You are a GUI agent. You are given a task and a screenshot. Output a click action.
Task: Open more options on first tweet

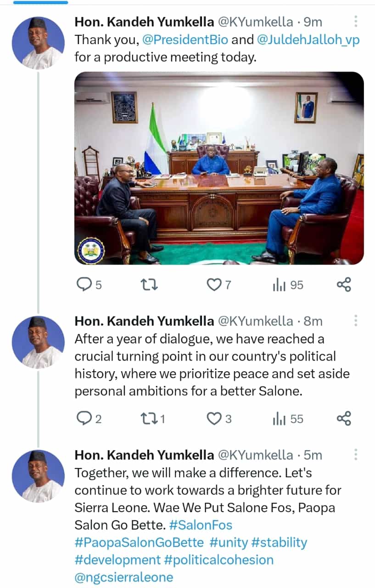[x=356, y=22]
